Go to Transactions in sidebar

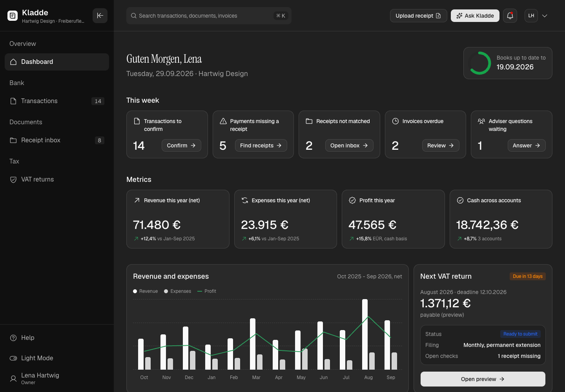(x=57, y=101)
